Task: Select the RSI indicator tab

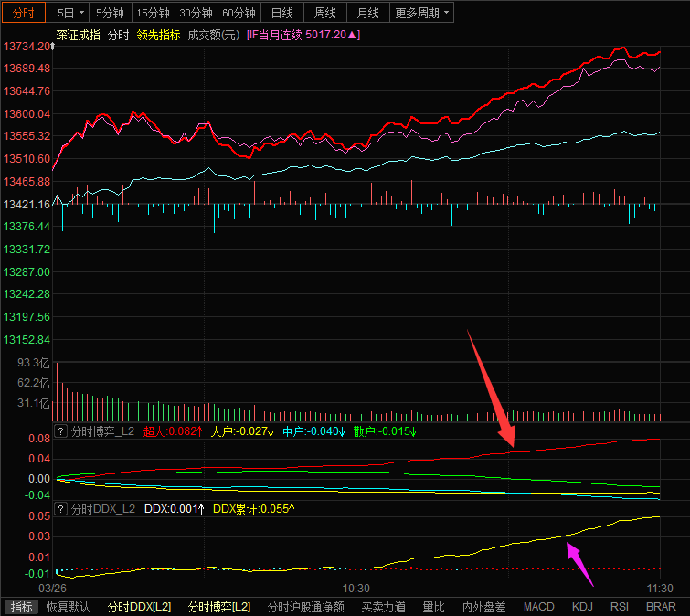Action: click(619, 607)
